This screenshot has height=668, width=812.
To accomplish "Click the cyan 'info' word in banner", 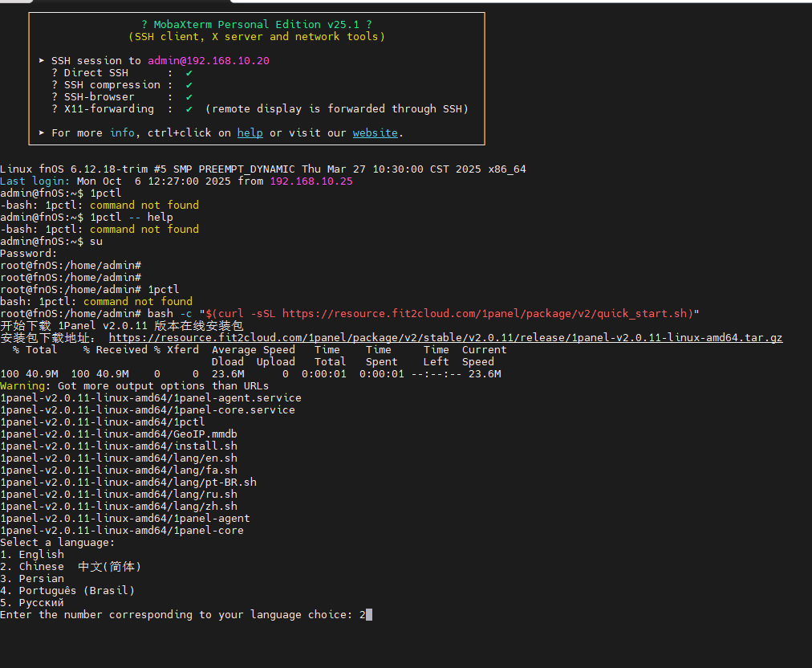I will (x=122, y=133).
